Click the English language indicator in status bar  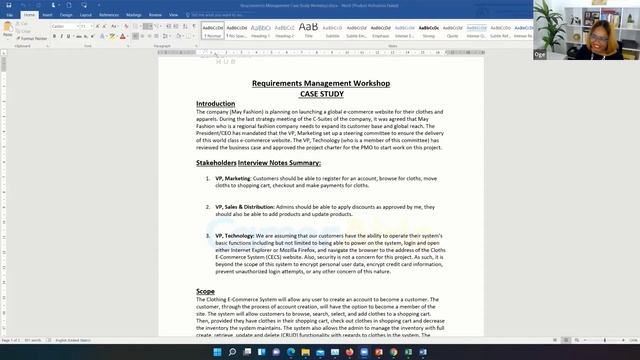tap(73, 340)
